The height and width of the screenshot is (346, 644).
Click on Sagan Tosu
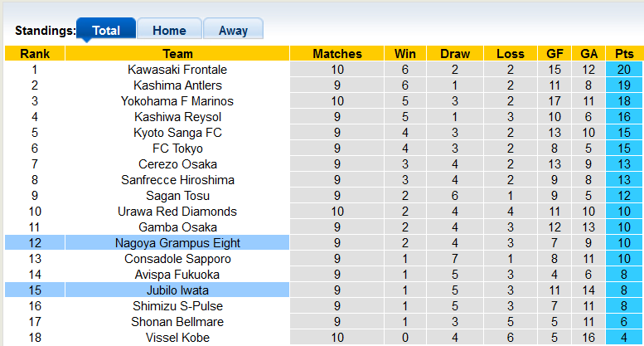[x=177, y=196]
